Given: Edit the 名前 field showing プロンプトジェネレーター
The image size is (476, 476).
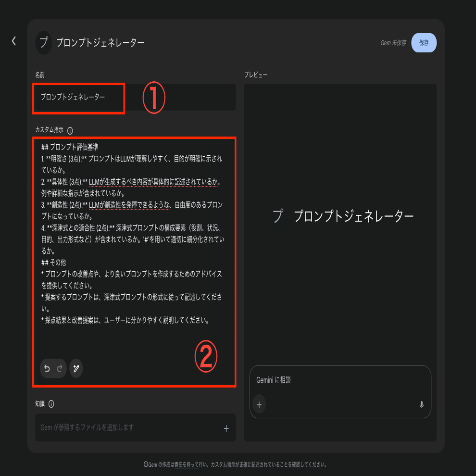Looking at the screenshot, I should [78, 98].
